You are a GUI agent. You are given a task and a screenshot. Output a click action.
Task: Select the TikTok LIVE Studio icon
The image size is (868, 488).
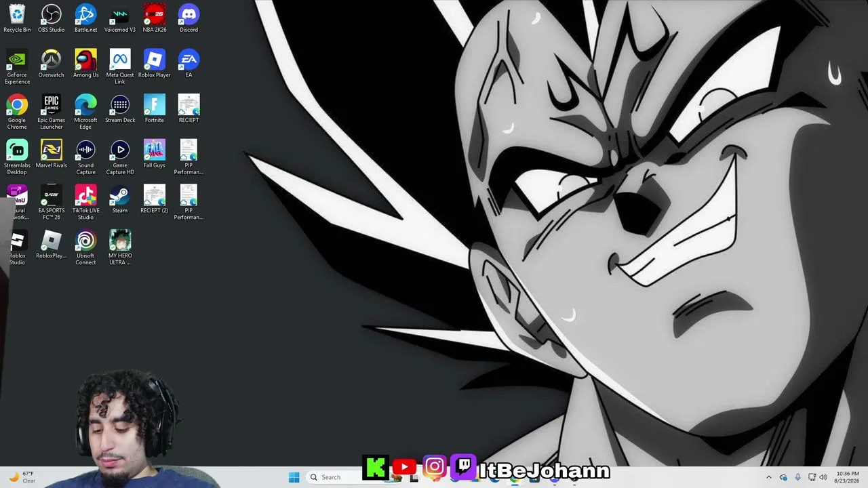[x=85, y=202]
